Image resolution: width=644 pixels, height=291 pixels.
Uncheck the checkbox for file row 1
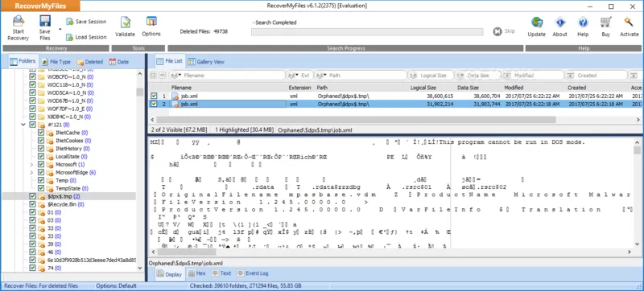coord(154,96)
